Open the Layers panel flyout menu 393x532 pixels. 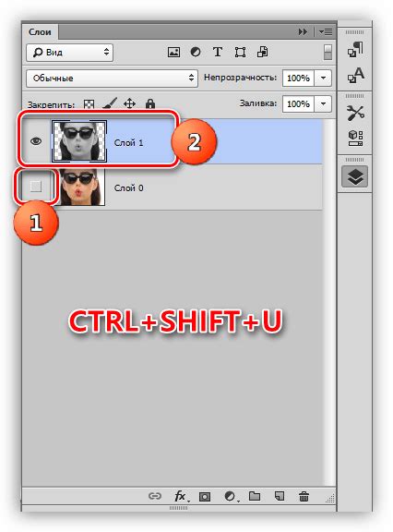326,32
